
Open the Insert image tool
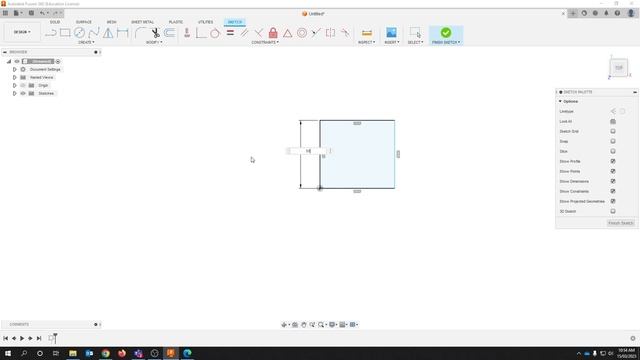(x=391, y=33)
